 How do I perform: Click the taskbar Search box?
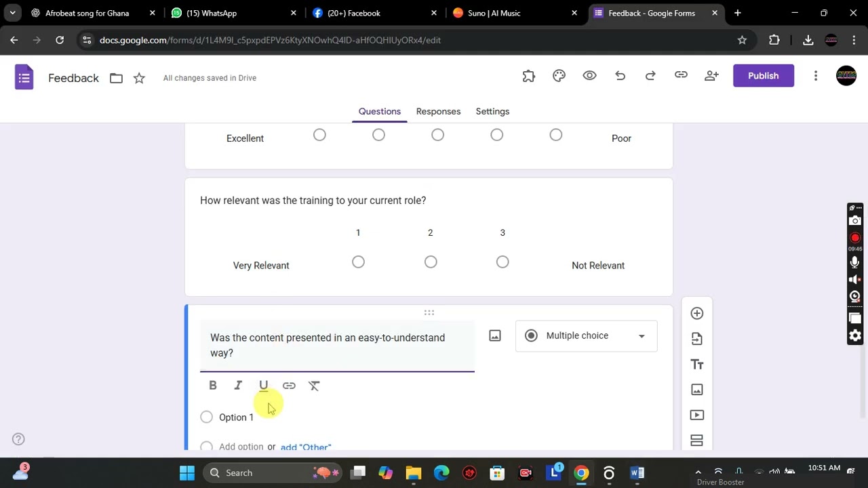[x=271, y=472]
